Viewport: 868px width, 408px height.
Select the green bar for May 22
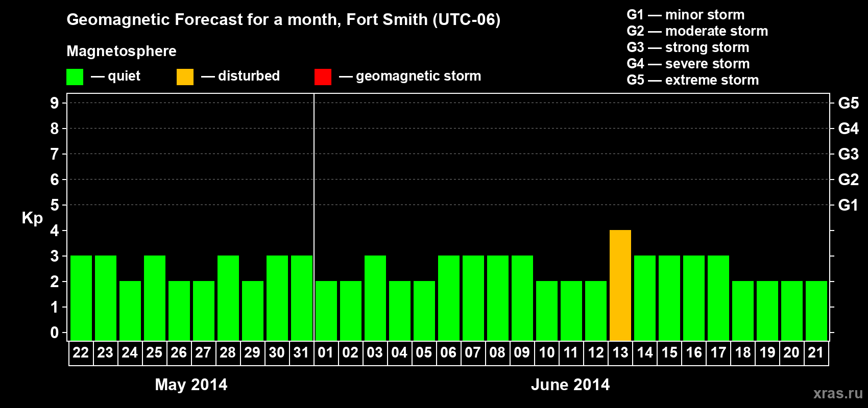tap(81, 298)
